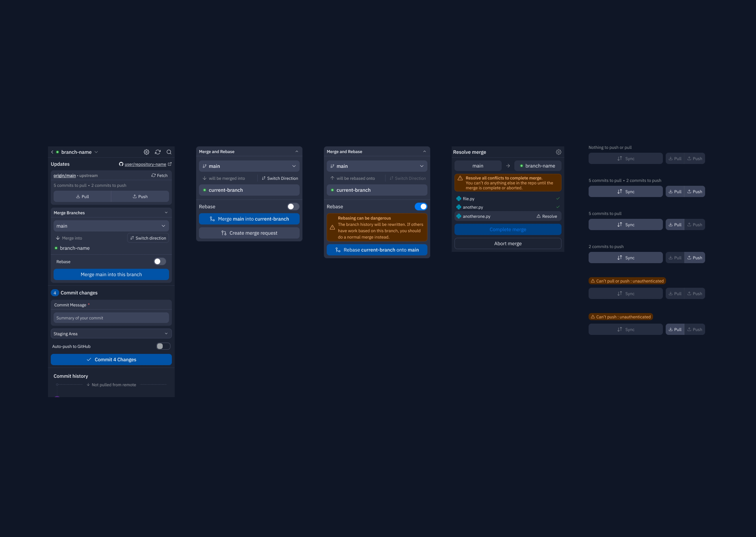The width and height of the screenshot is (756, 537).
Task: Toggle Rebase switch in Merge Branches
Action: 160,262
